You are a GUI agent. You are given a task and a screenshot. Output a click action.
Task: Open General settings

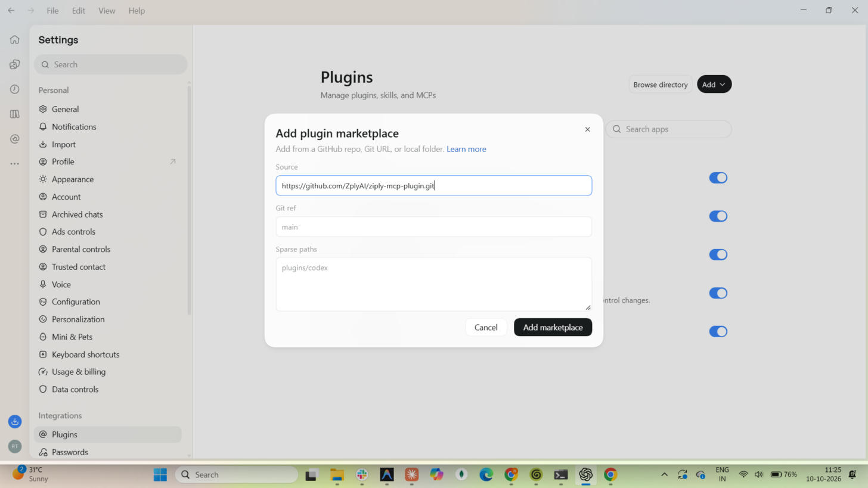(x=107, y=109)
